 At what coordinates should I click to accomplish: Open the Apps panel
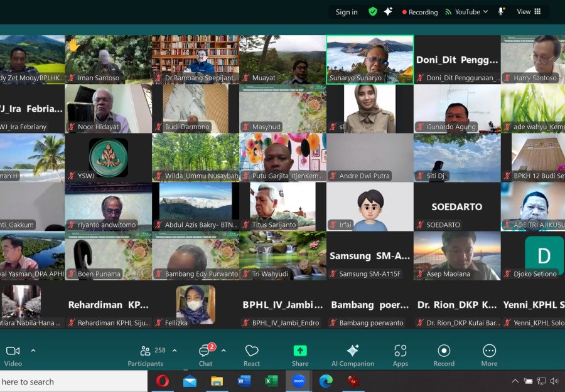[401, 354]
